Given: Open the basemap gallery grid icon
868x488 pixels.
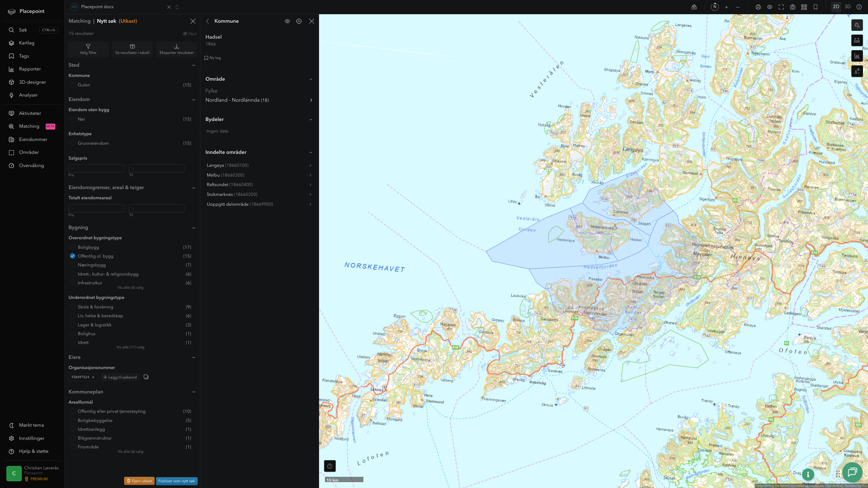Looking at the screenshot, I should point(804,7).
